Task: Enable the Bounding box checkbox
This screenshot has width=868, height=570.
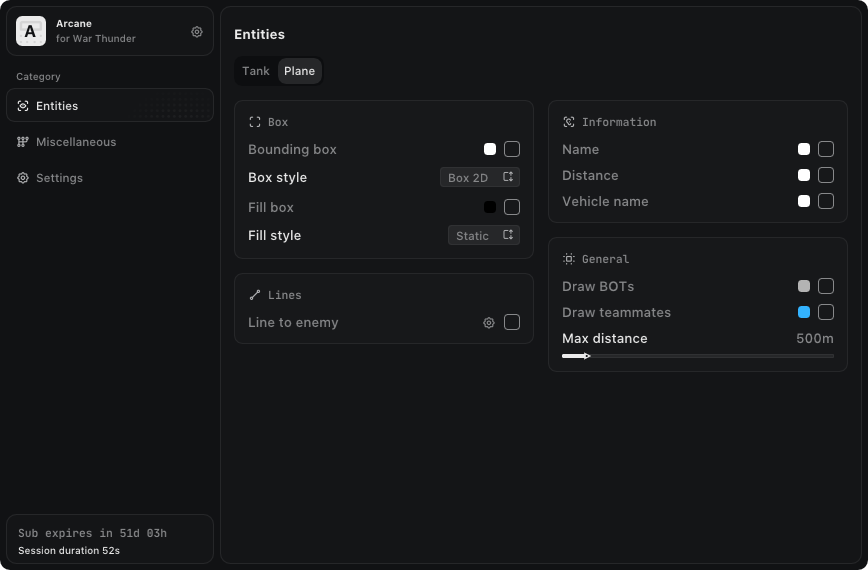Action: coord(512,149)
